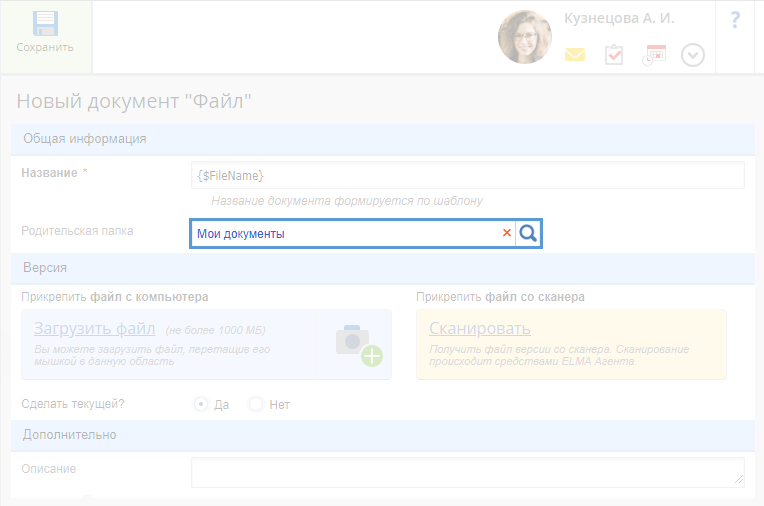764x506 pixels.
Task: Select the Да radio button
Action: click(x=201, y=404)
